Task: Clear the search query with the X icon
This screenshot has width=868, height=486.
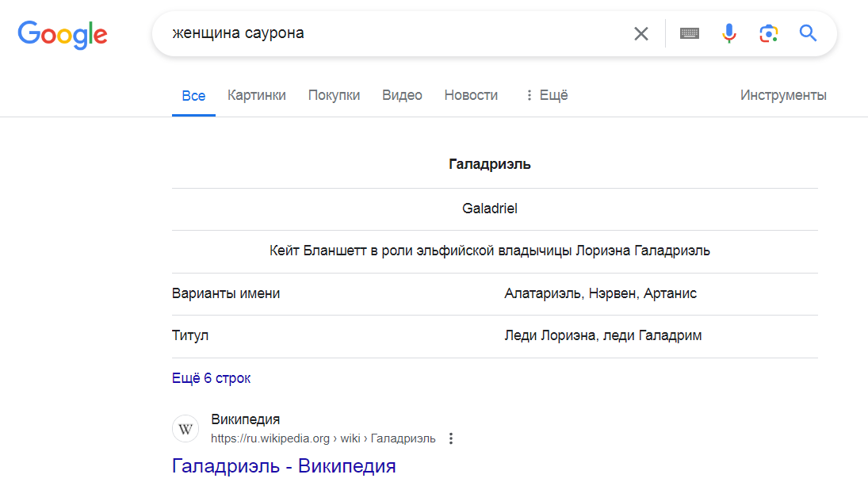Action: tap(641, 34)
